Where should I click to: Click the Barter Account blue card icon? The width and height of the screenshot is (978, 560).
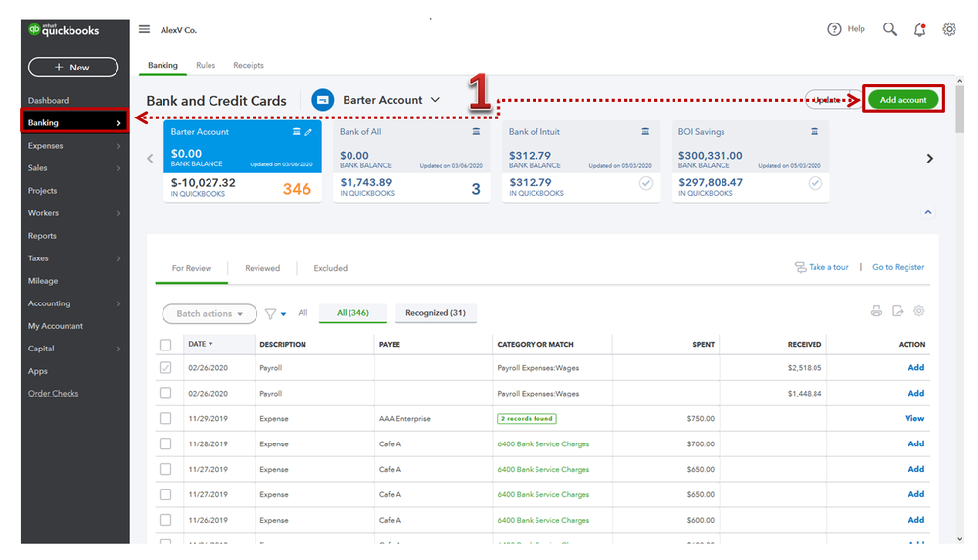coord(322,100)
